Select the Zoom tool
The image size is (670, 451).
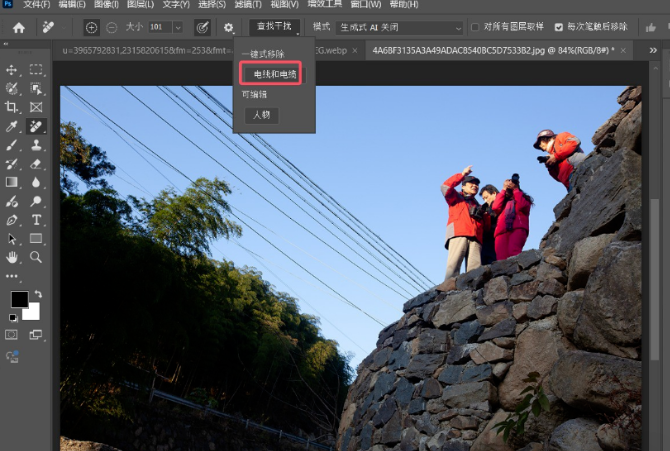point(36,257)
